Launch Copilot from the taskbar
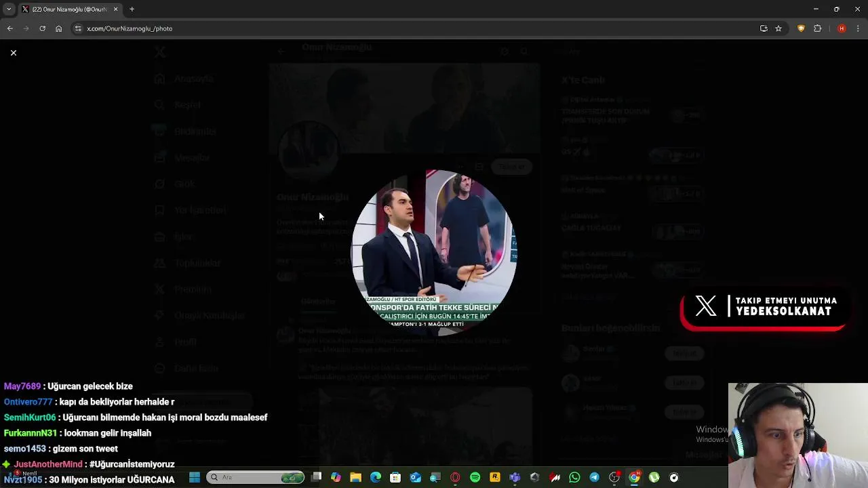 point(336,477)
